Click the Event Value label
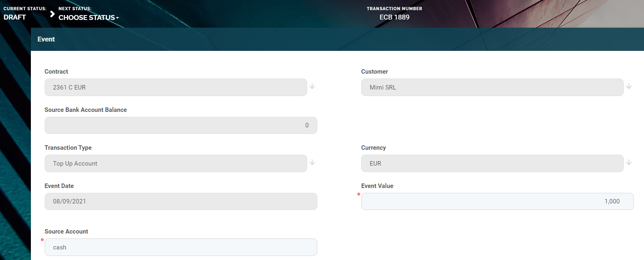This screenshot has width=644, height=260. (x=377, y=186)
